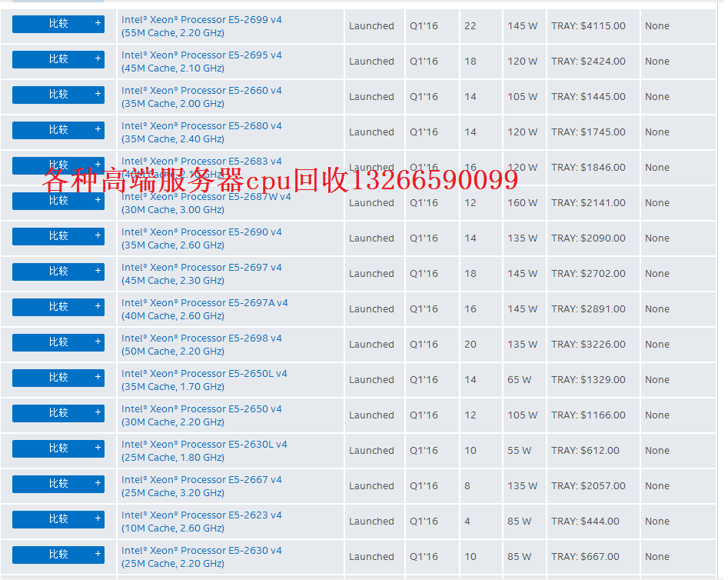This screenshot has width=728, height=580.
Task: Click the Xeon Processor E5-2683 v4 link
Action: [201, 168]
